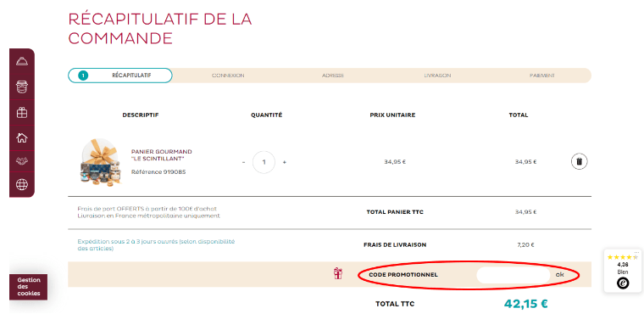Click the quantity field showing 1

[x=264, y=162]
